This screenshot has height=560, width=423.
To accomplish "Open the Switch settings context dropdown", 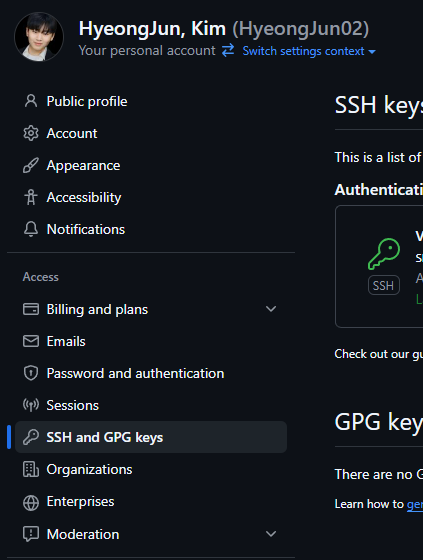I will [x=309, y=51].
